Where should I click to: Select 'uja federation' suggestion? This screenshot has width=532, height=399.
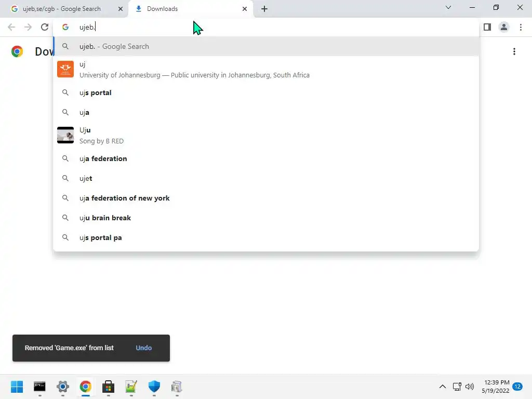(x=267, y=158)
